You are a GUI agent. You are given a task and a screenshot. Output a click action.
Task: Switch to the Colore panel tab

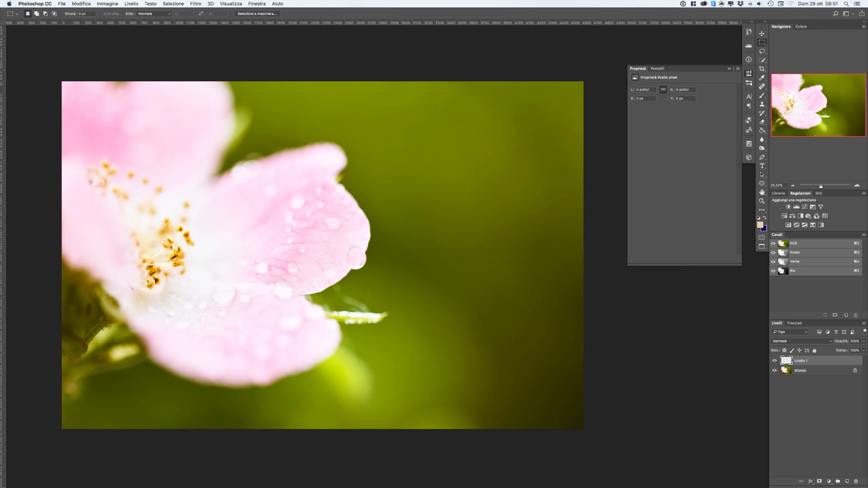[801, 27]
